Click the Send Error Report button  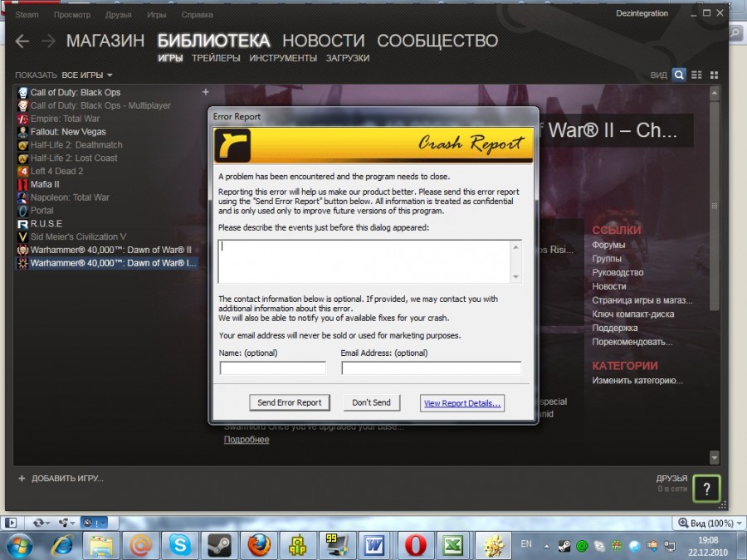[290, 402]
